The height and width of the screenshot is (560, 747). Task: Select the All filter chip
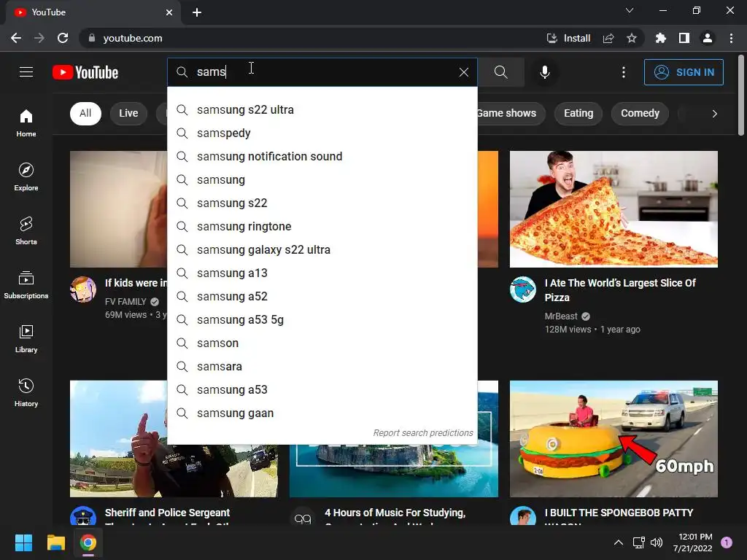click(x=86, y=113)
